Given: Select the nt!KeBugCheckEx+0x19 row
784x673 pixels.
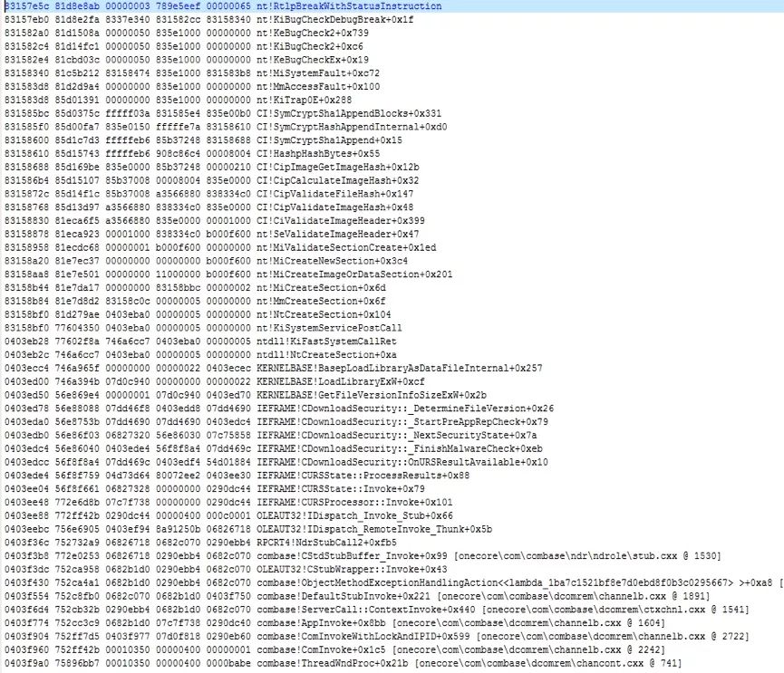Looking at the screenshot, I should click(187, 60).
